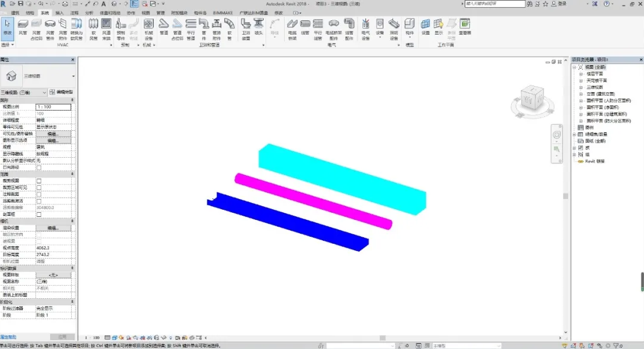This screenshot has width=644, height=349.
Task: Select the 管道 (Pipe) tool
Action: click(164, 27)
